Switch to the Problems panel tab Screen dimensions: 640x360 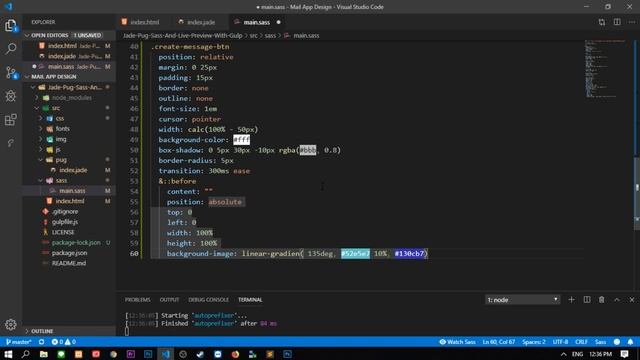tap(138, 300)
